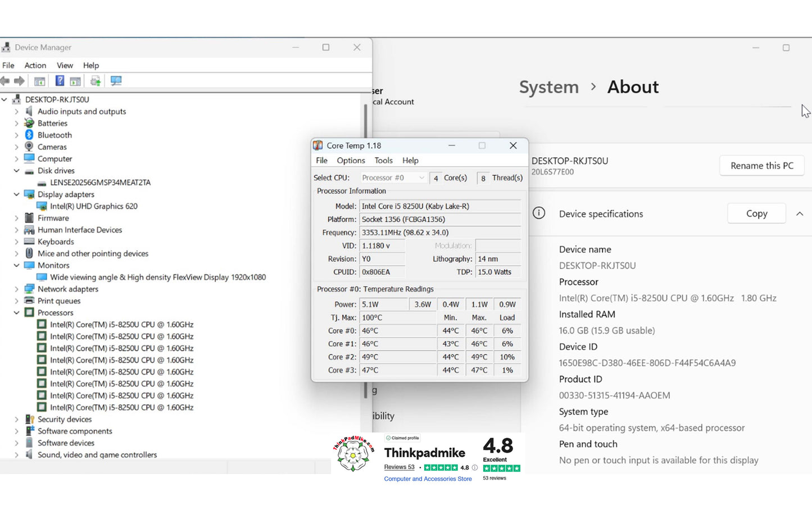Open the Device Manager File menu
This screenshot has width=812, height=510.
click(8, 65)
